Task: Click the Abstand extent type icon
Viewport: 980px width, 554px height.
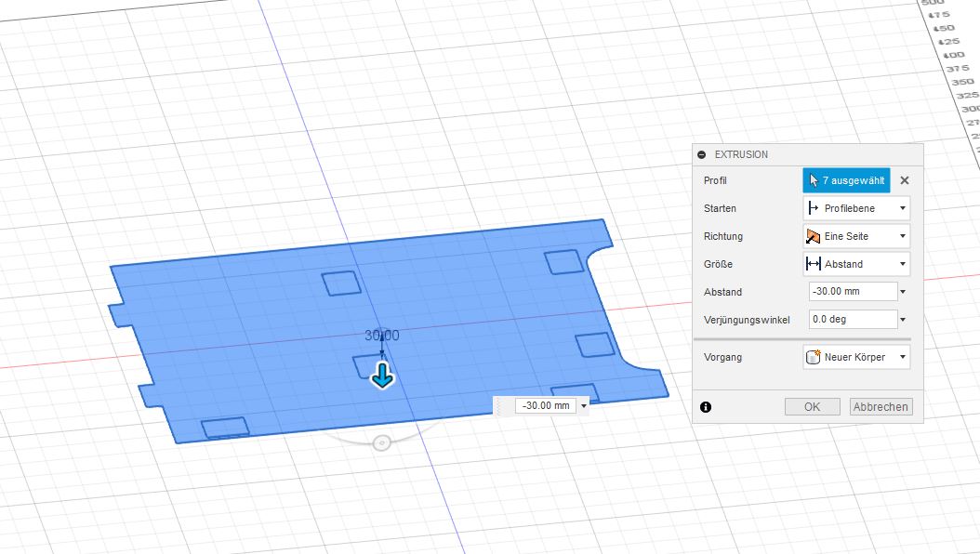Action: [814, 264]
